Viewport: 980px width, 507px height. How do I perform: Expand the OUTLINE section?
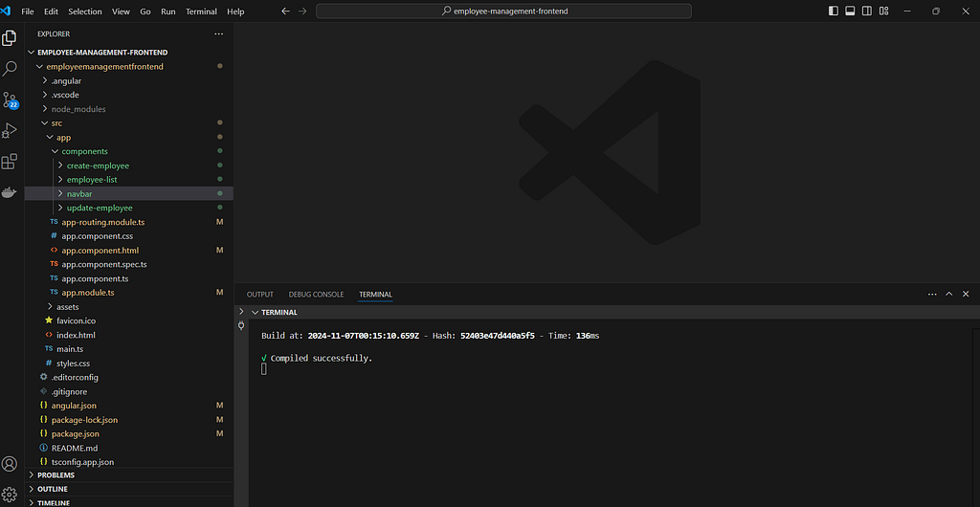click(x=129, y=489)
